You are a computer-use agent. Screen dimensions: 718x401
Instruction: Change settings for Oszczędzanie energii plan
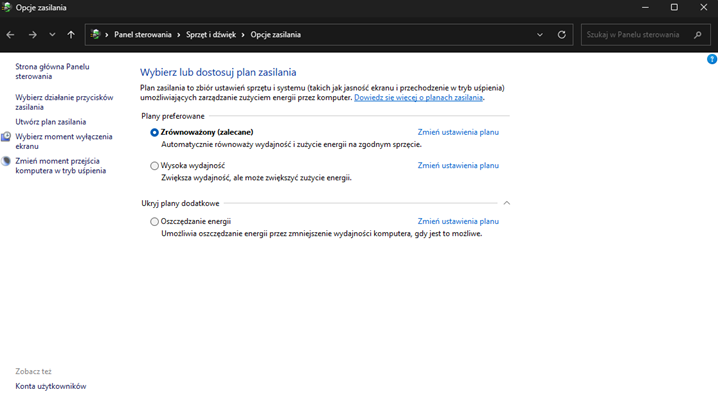coord(458,222)
